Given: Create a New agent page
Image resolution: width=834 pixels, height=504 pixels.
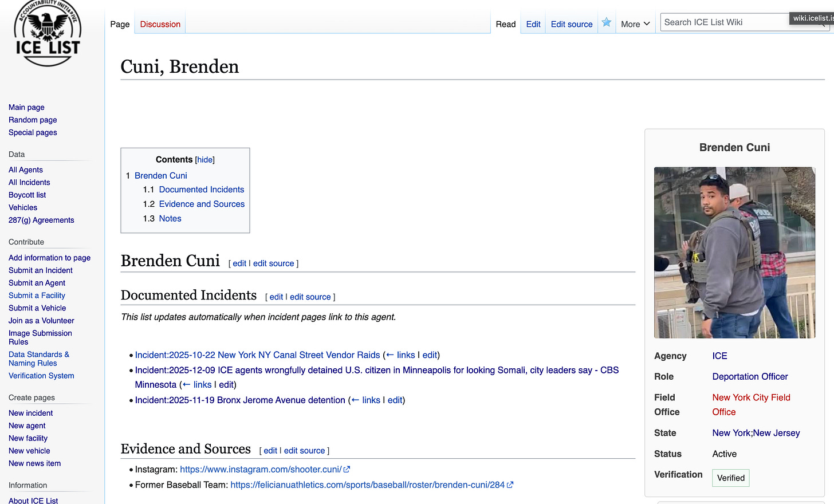Looking at the screenshot, I should point(27,426).
